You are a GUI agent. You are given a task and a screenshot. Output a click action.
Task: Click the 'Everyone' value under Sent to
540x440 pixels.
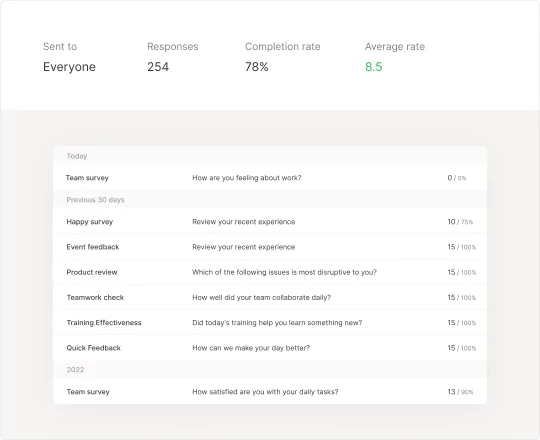pyautogui.click(x=69, y=67)
